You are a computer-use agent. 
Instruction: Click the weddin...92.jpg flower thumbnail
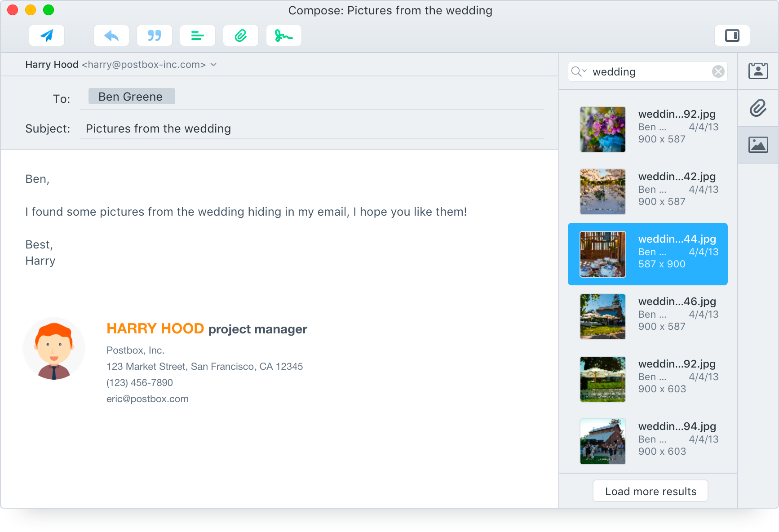(x=602, y=129)
